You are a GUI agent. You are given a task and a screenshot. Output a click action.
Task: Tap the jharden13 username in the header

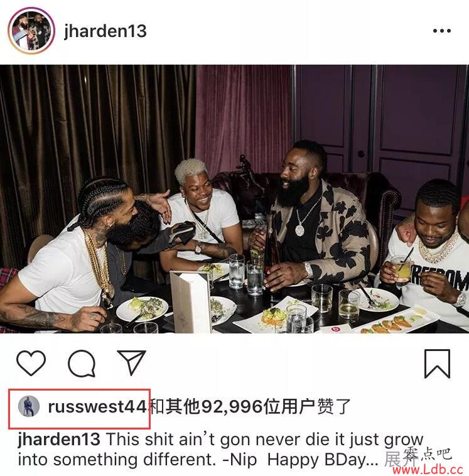pyautogui.click(x=105, y=31)
